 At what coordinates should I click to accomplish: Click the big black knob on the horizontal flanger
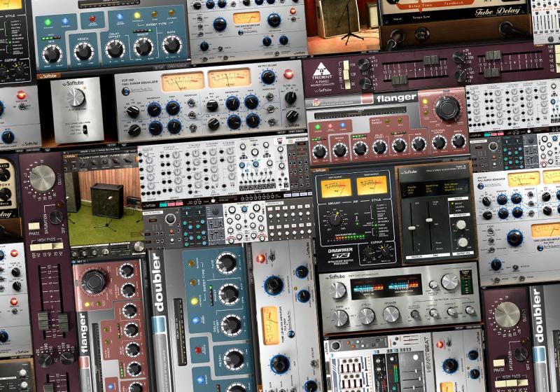coord(447,108)
